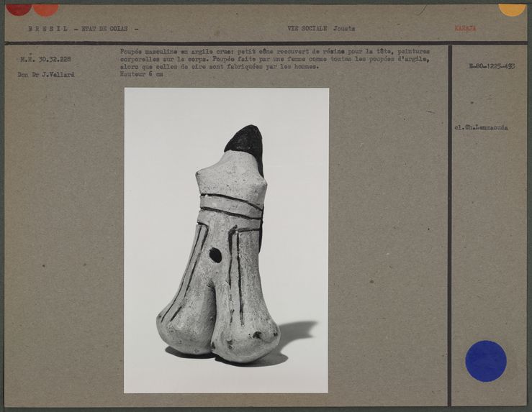Click the red 'KARAJA' label
This screenshot has width=532, height=412.
tap(464, 29)
